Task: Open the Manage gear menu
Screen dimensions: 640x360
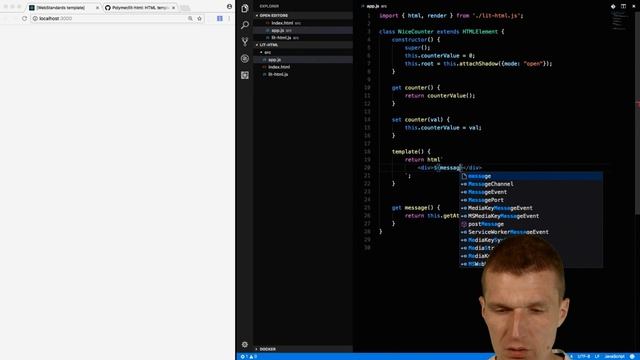Action: click(245, 344)
